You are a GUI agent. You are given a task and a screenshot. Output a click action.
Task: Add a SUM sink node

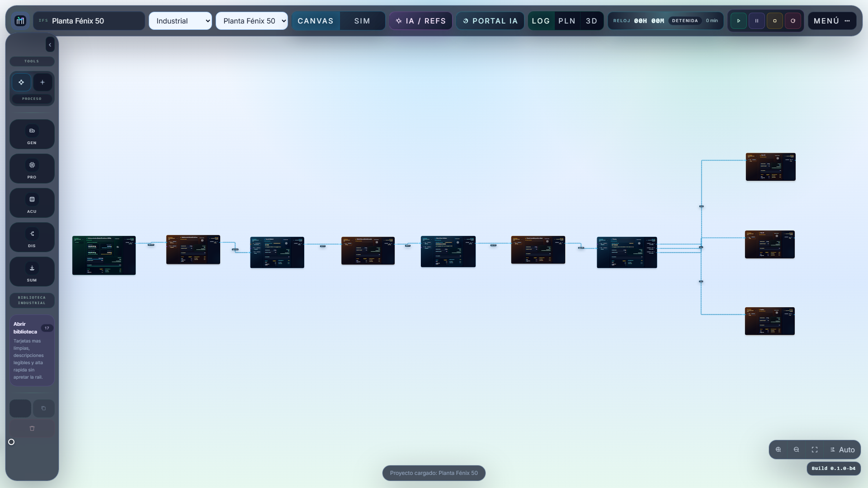[32, 272]
